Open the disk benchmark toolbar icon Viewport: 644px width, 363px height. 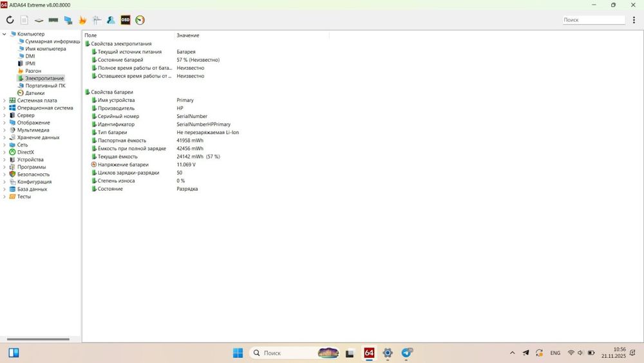[39, 20]
